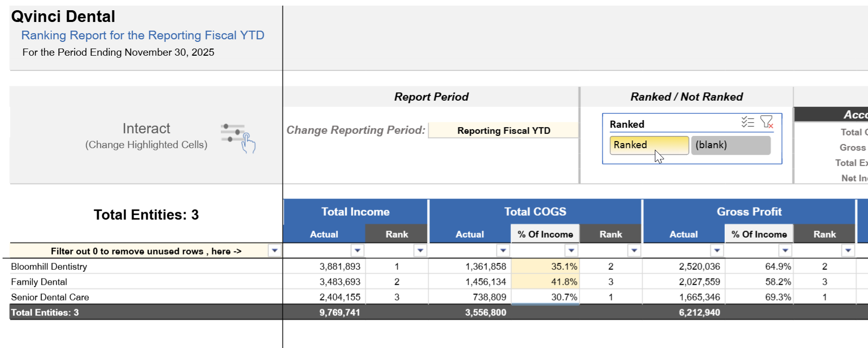868x348 pixels.
Task: Click the Senior Dental Care entity name
Action: [x=50, y=297]
